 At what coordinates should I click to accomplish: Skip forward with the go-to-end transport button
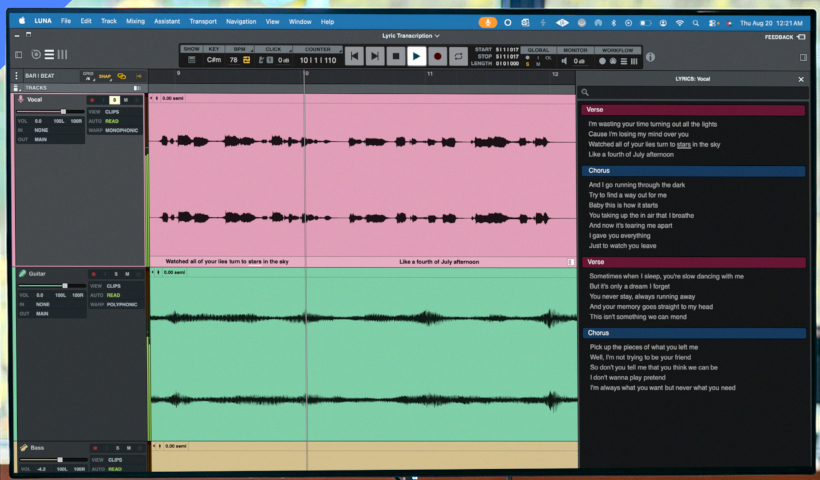coord(374,56)
